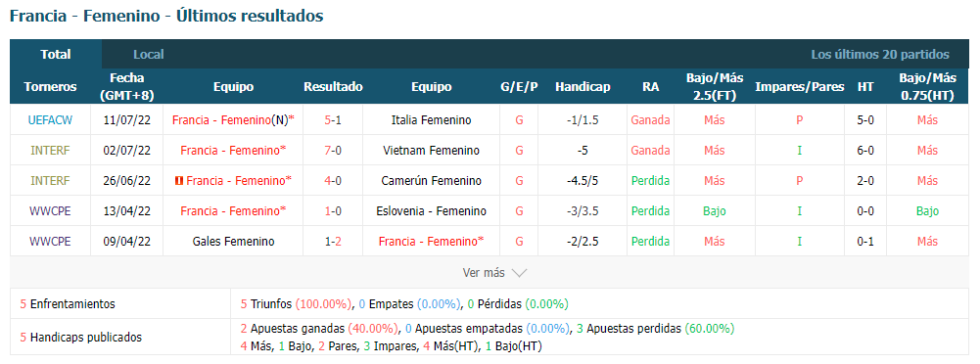Click the Impares/Pares column header
This screenshot has height=364, width=980.
pos(800,87)
